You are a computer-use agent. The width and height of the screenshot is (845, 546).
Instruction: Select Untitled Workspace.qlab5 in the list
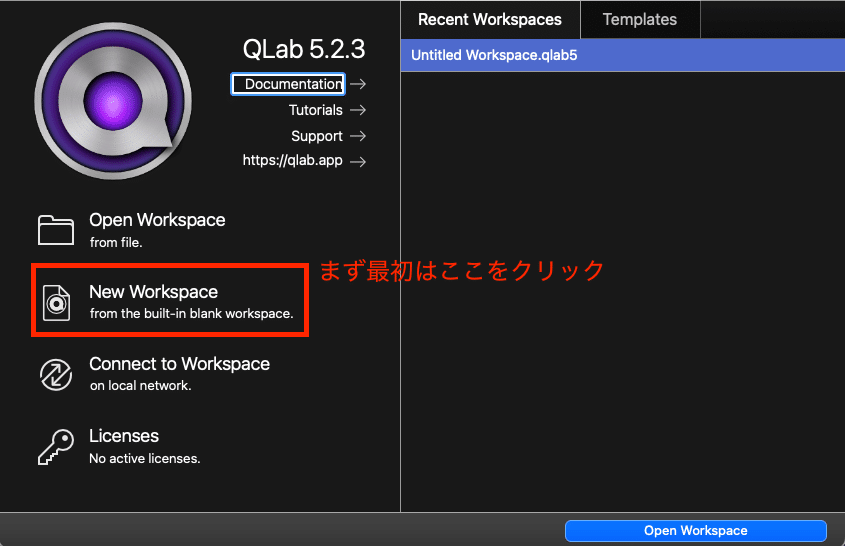623,55
